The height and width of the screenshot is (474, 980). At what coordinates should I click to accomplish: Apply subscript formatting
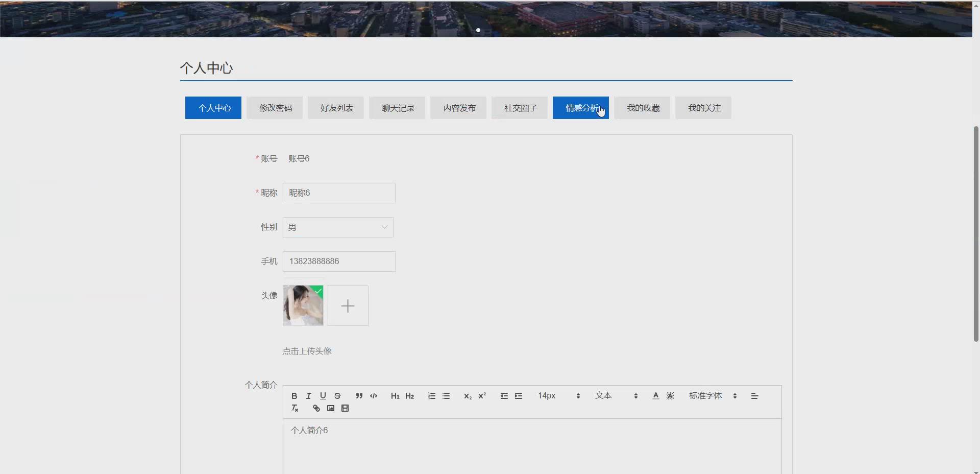click(468, 396)
